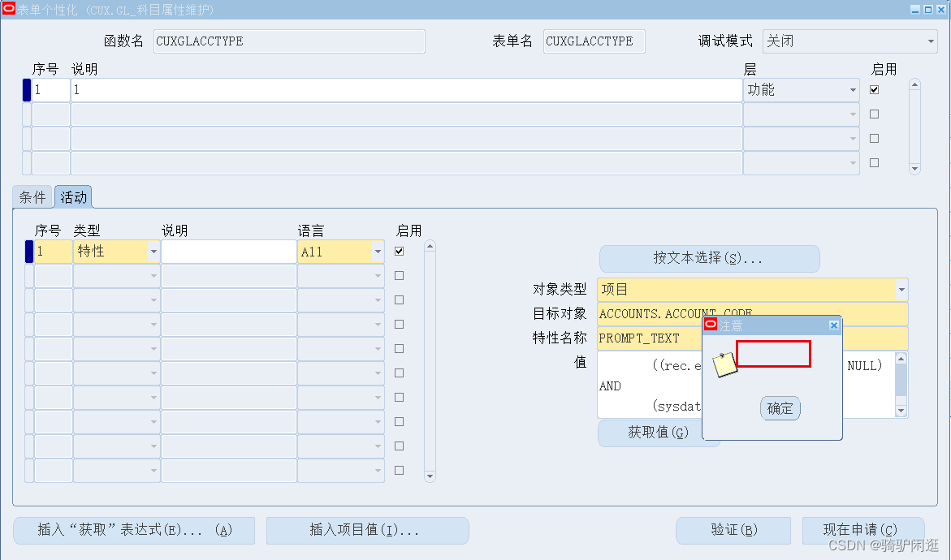951x560 pixels.
Task: Open the 层 dropdown in second rule row
Action: (x=853, y=114)
